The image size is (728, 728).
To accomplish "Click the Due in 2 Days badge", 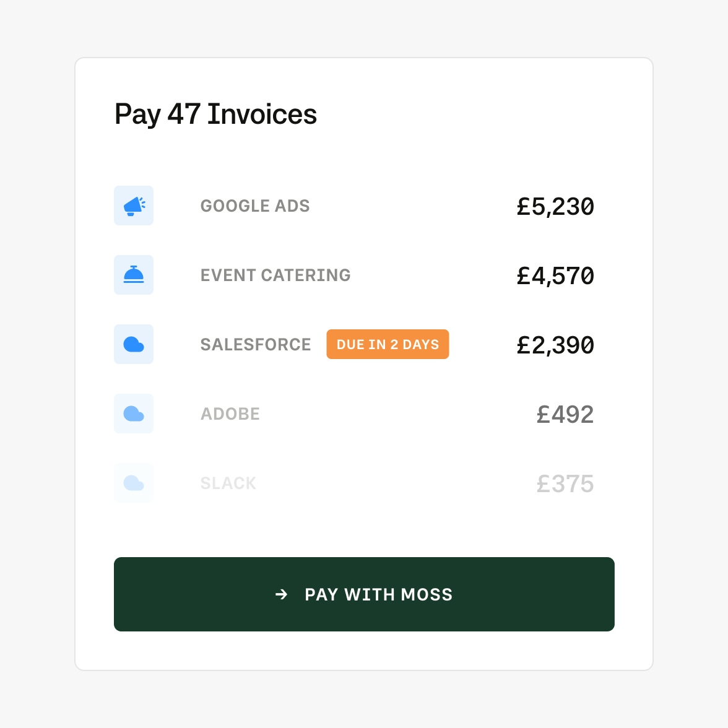I will [x=388, y=344].
